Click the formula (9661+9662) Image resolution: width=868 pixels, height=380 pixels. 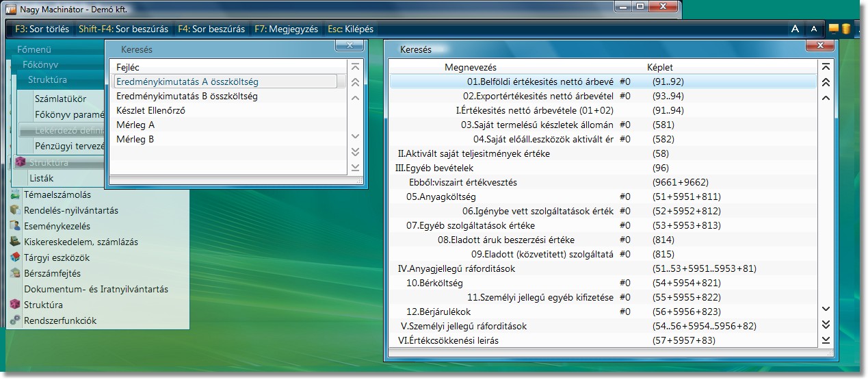coord(681,182)
